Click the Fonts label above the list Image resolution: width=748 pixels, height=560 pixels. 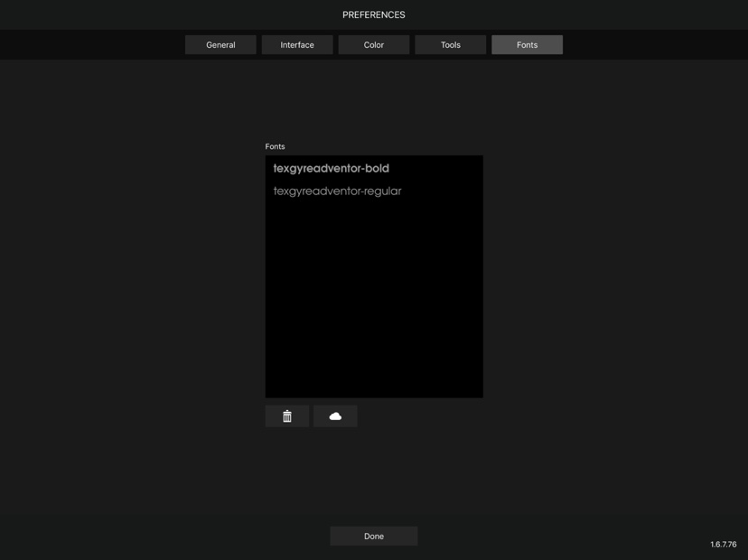tap(275, 146)
